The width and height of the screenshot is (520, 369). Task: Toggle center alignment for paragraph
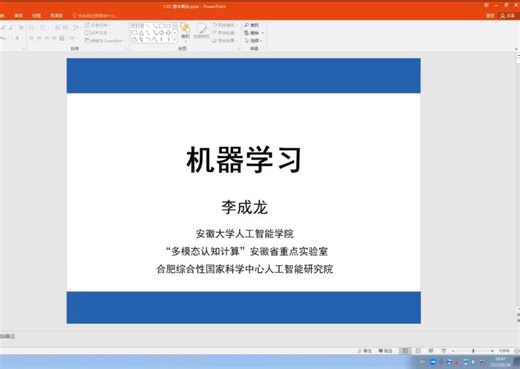pyautogui.click(x=39, y=38)
